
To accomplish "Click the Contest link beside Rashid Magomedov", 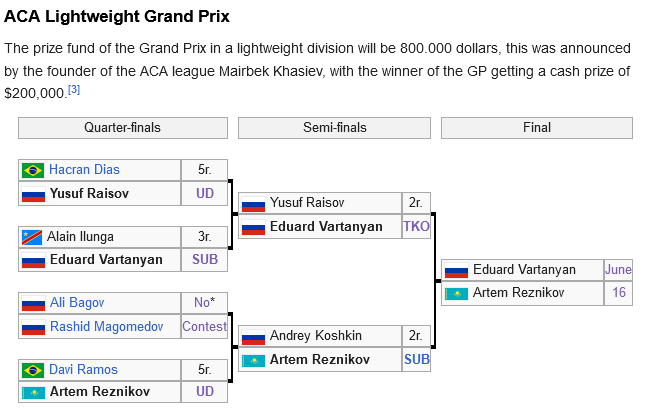I will (205, 326).
